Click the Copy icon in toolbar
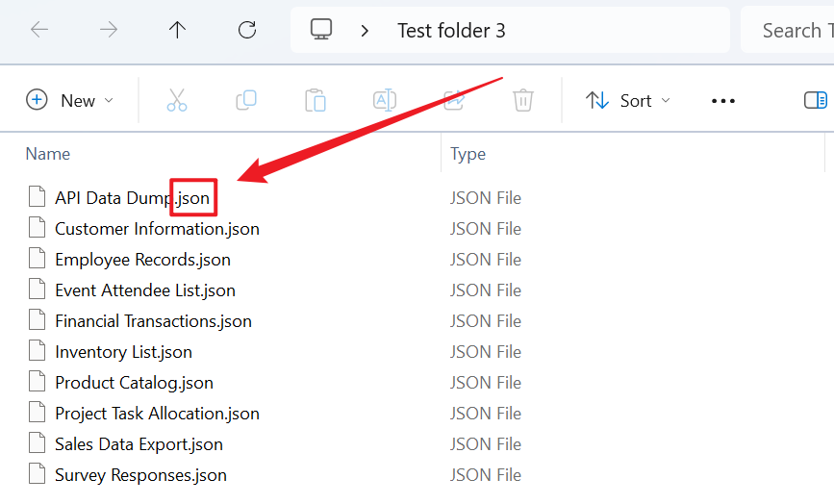834x504 pixels. pos(246,100)
